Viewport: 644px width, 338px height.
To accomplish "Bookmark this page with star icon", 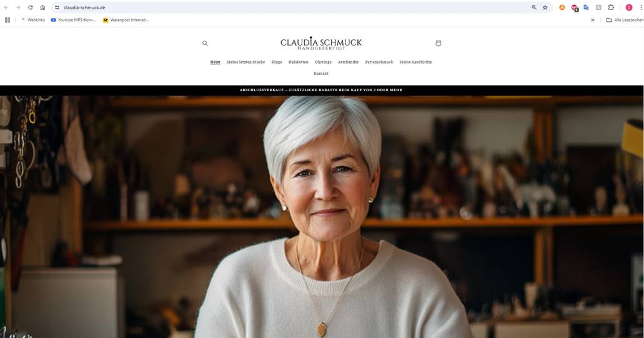I will point(545,7).
